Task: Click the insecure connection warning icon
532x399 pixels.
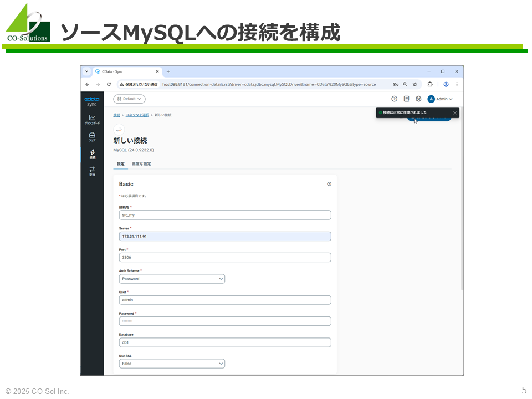Action: point(121,84)
